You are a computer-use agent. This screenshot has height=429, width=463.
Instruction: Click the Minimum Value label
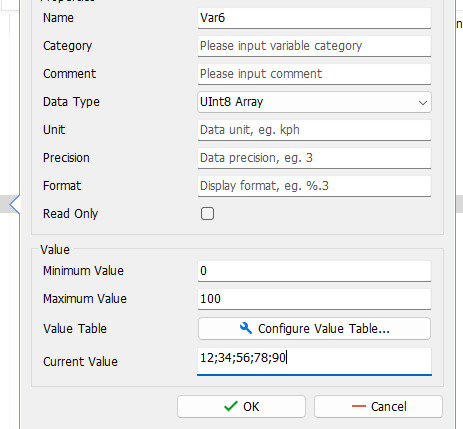(x=83, y=271)
